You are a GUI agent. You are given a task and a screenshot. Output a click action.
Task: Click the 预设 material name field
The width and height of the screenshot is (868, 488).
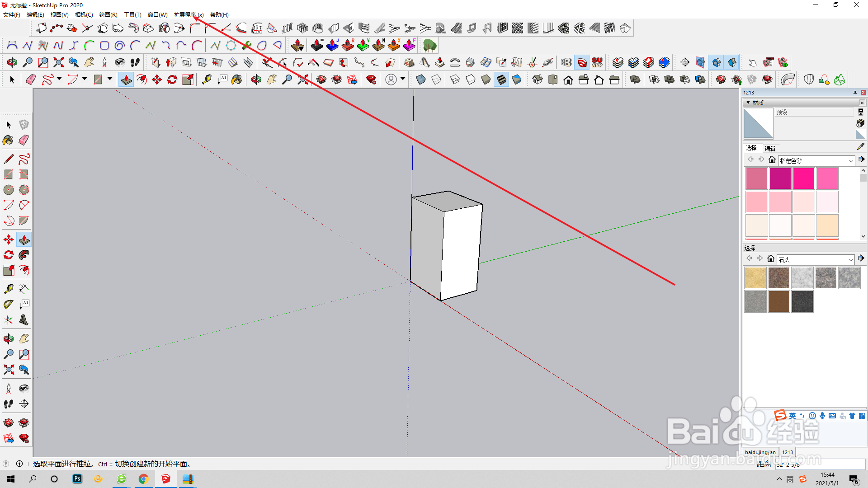[x=814, y=112]
